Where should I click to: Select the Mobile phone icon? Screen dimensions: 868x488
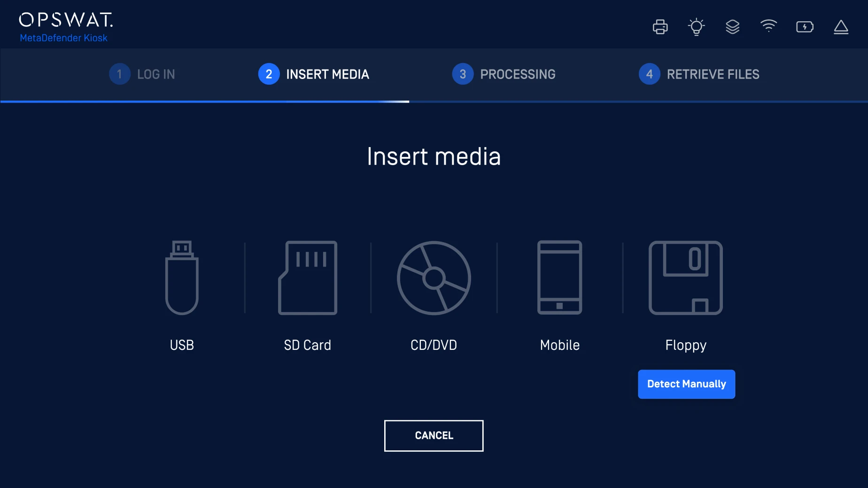(x=559, y=277)
